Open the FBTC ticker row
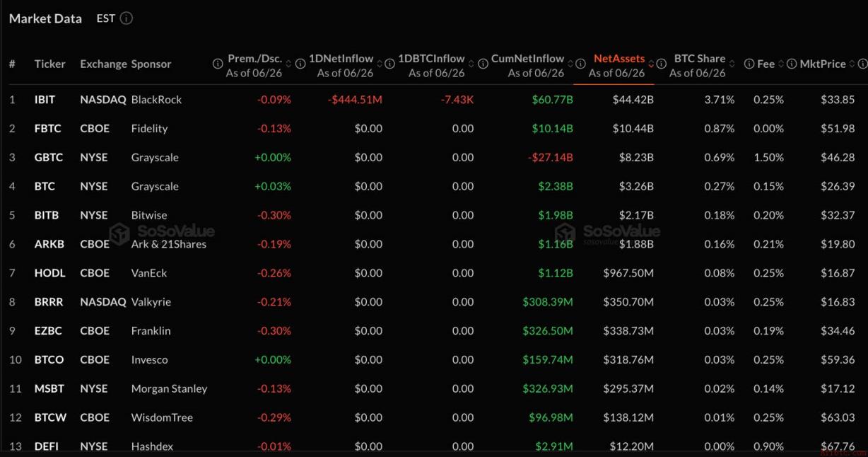Viewport: 868px width, 457px height. [x=434, y=129]
